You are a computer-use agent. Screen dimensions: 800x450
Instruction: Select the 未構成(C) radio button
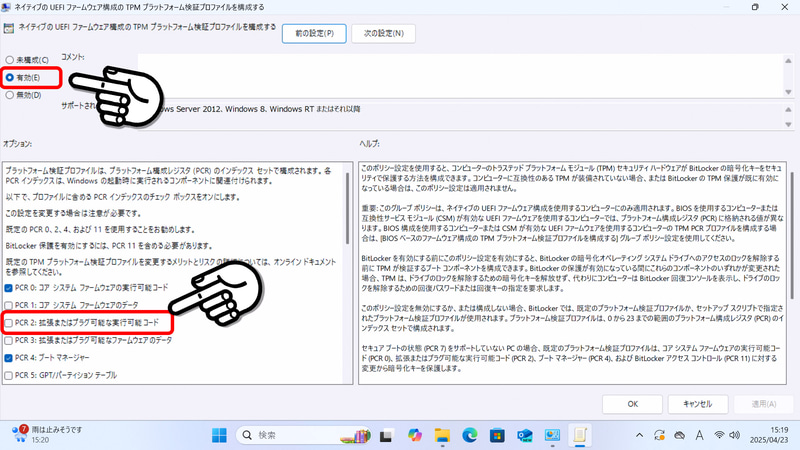(10, 60)
